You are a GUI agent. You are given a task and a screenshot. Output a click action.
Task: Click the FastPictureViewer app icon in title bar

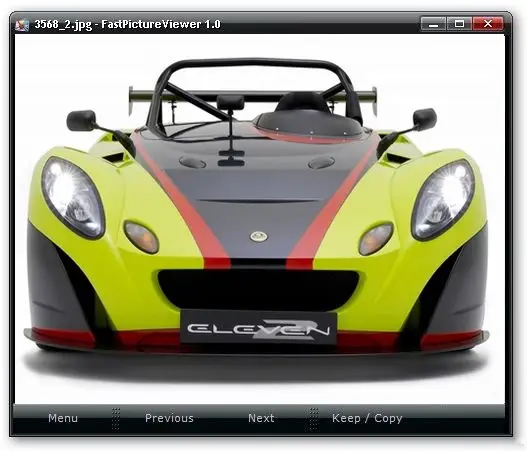[x=22, y=24]
